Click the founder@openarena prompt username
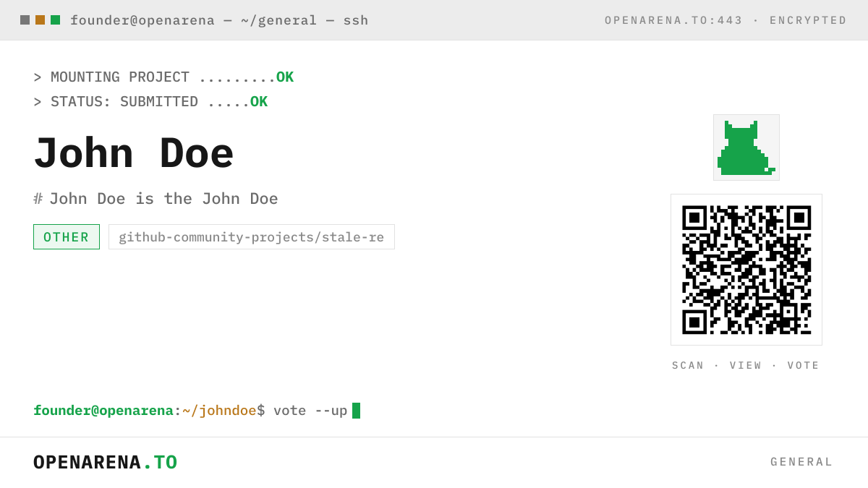 point(103,411)
